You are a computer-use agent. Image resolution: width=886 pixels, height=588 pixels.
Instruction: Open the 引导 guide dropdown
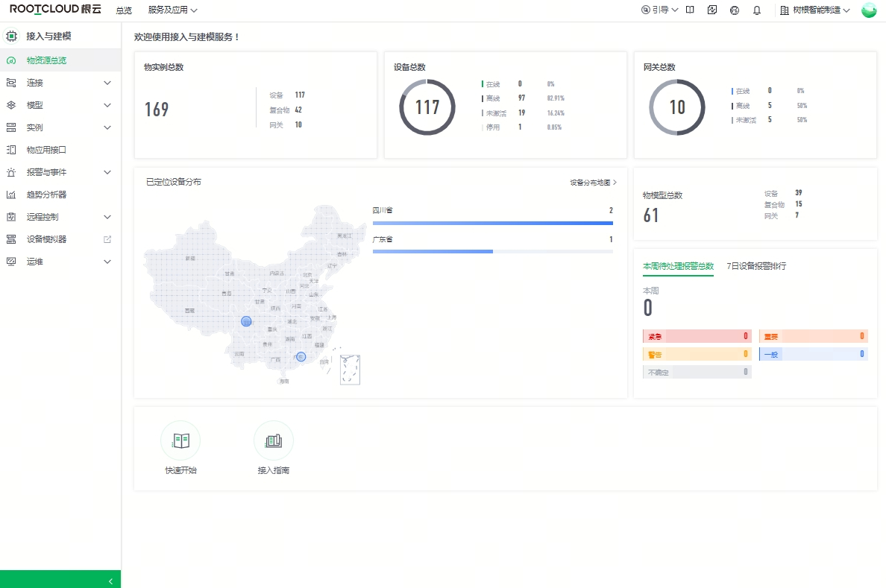point(659,10)
